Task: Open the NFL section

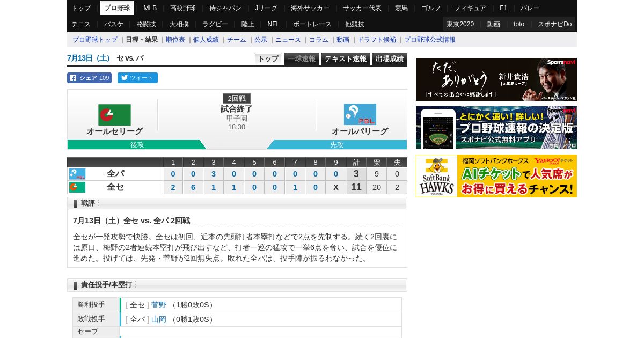Action: (x=274, y=24)
